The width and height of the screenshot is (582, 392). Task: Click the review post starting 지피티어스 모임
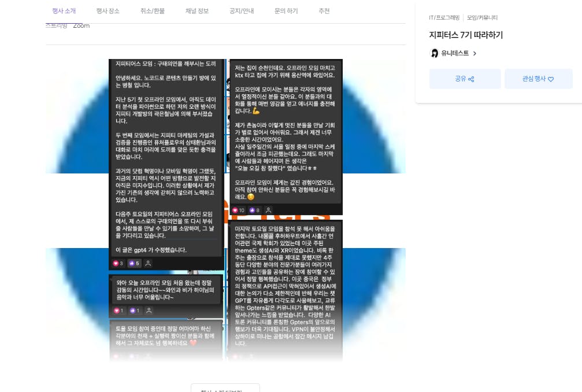coord(166,164)
